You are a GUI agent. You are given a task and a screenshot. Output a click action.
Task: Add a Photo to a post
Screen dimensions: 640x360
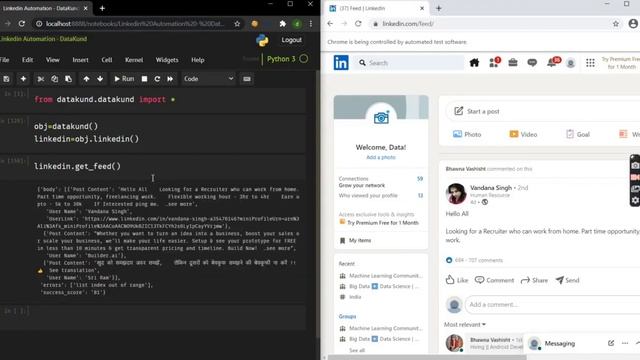pos(467,134)
